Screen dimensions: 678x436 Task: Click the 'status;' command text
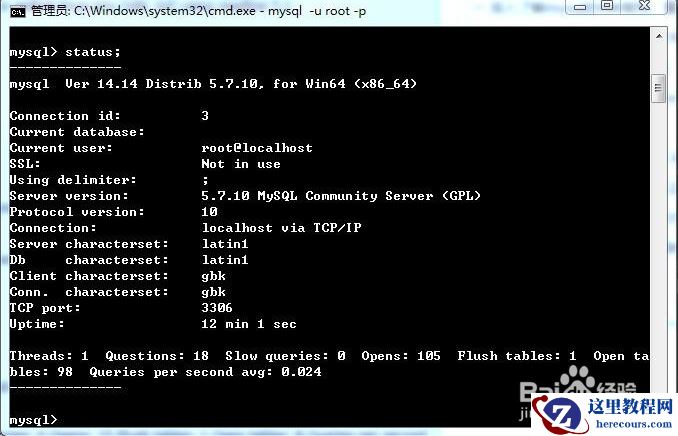pos(93,52)
